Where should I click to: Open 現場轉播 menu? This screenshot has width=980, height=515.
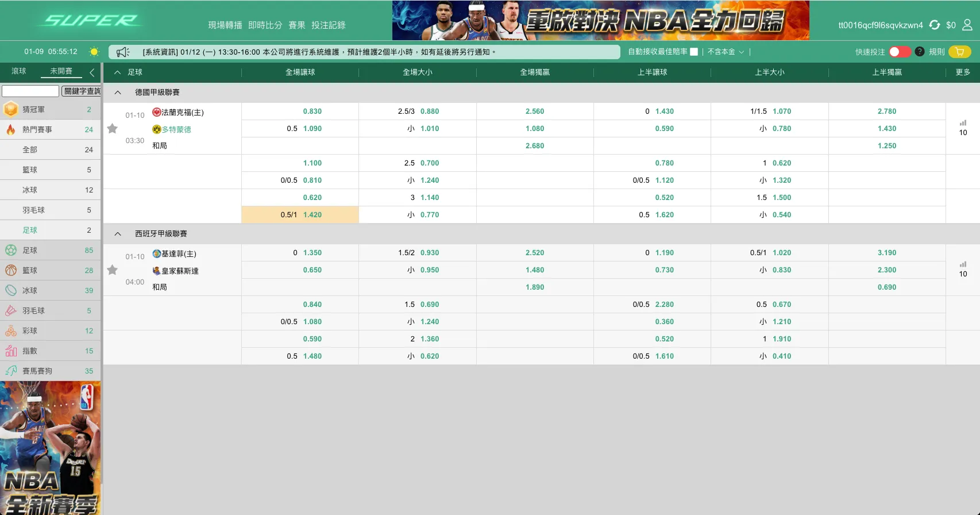225,25
